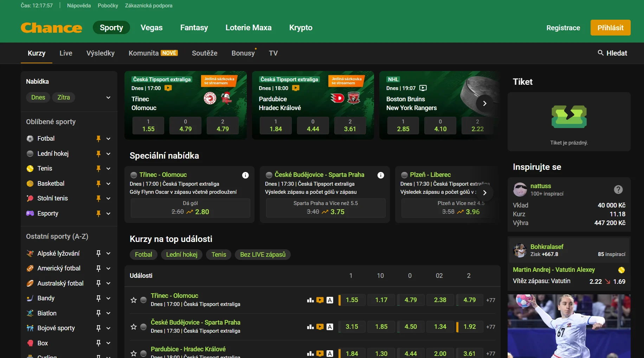The image size is (644, 358).
Task: Open the info icon on Třinec - Olomouc special offer
Action: [x=245, y=175]
